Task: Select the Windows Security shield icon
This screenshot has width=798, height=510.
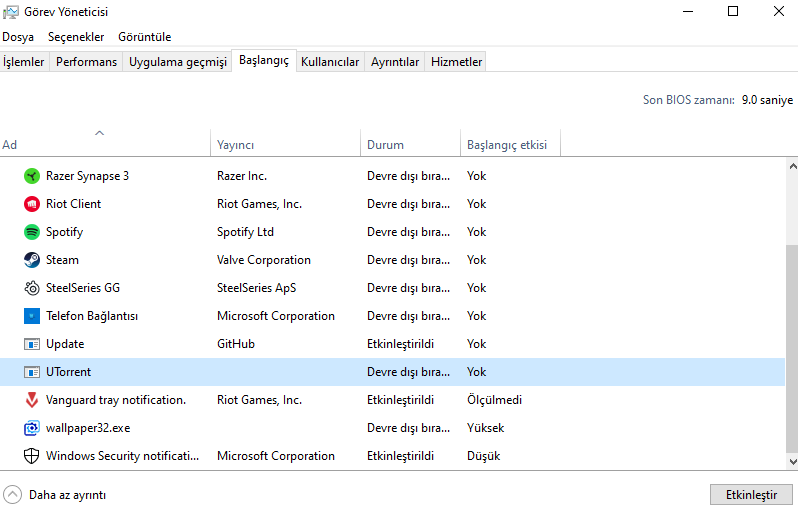Action: tap(31, 456)
